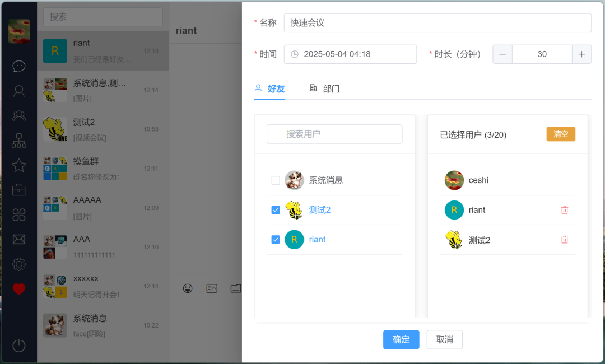Viewport: 605px width, 364px height.
Task: Uncheck the 测试2 user checkbox
Action: pyautogui.click(x=276, y=210)
